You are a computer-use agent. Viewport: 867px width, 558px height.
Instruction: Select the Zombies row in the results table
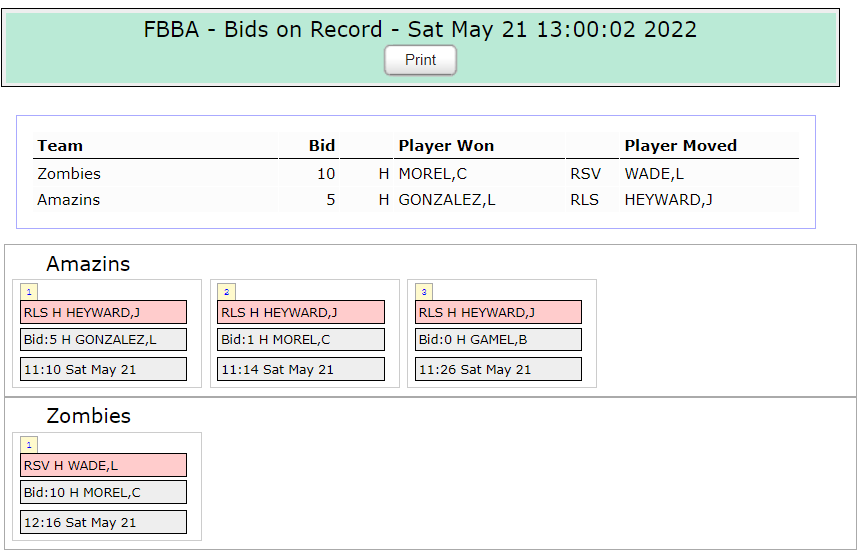coord(416,174)
